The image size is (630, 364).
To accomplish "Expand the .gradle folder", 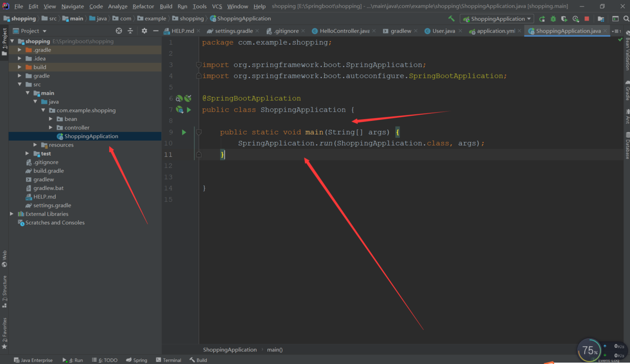I will point(20,50).
